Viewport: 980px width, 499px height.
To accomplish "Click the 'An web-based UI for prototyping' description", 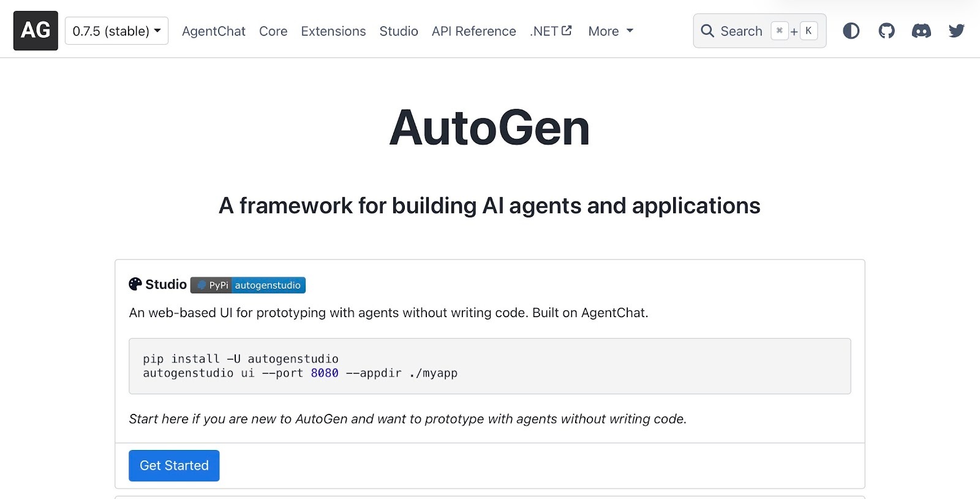I will (x=388, y=313).
